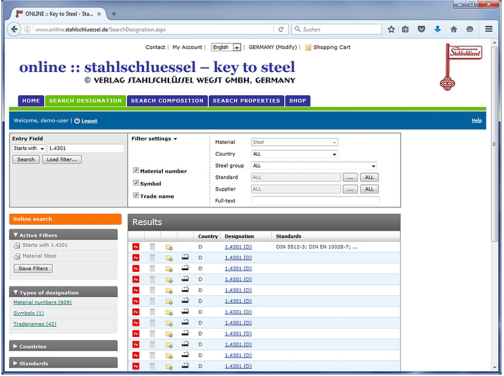The height and width of the screenshot is (376, 504).
Task: Click the browser Suchen search box
Action: click(x=337, y=29)
